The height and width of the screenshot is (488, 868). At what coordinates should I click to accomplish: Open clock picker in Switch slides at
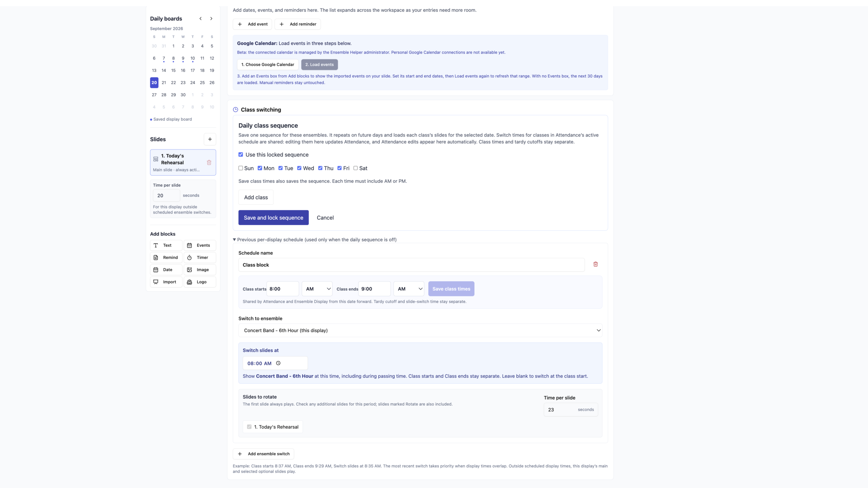pos(278,363)
